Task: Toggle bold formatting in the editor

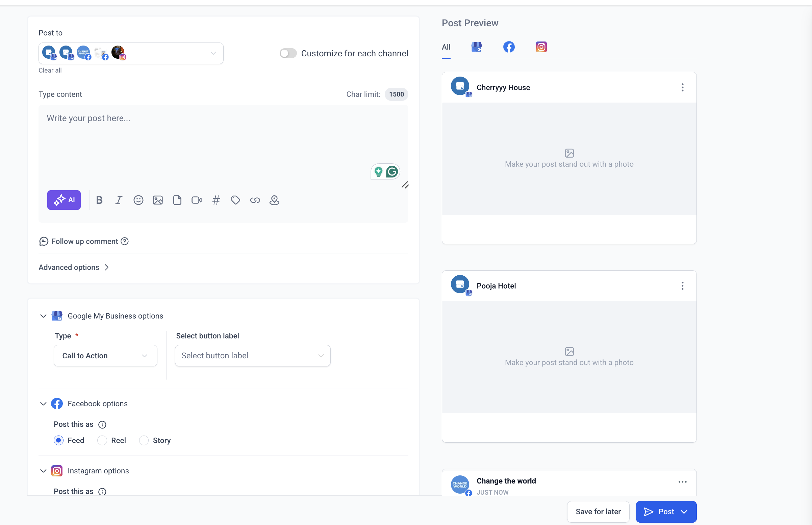Action: 99,200
